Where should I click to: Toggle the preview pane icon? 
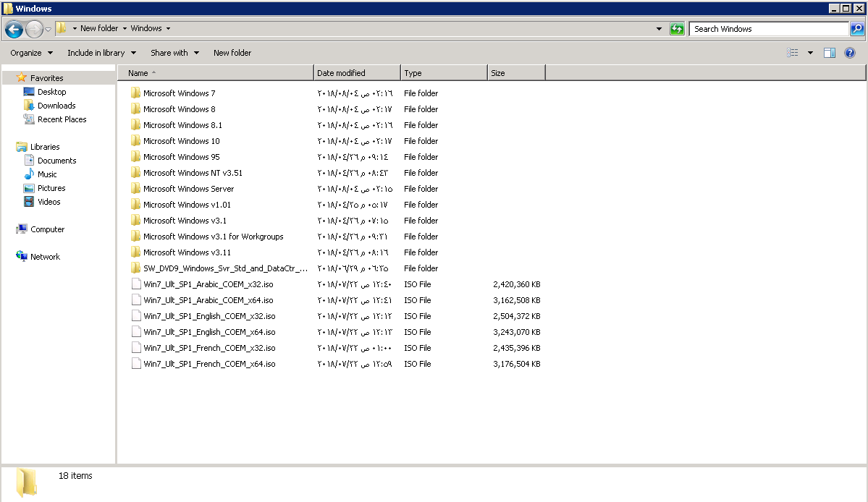pos(830,53)
